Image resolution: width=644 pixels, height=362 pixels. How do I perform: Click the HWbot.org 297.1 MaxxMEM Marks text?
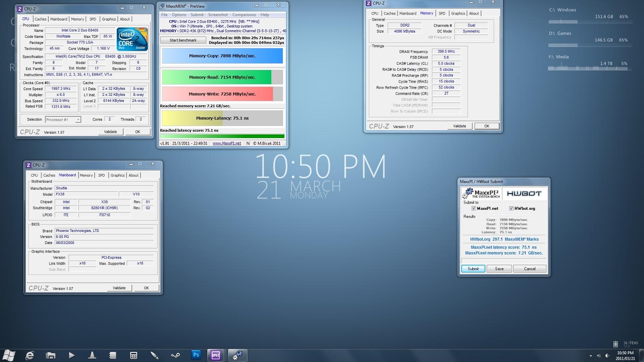[x=504, y=239]
